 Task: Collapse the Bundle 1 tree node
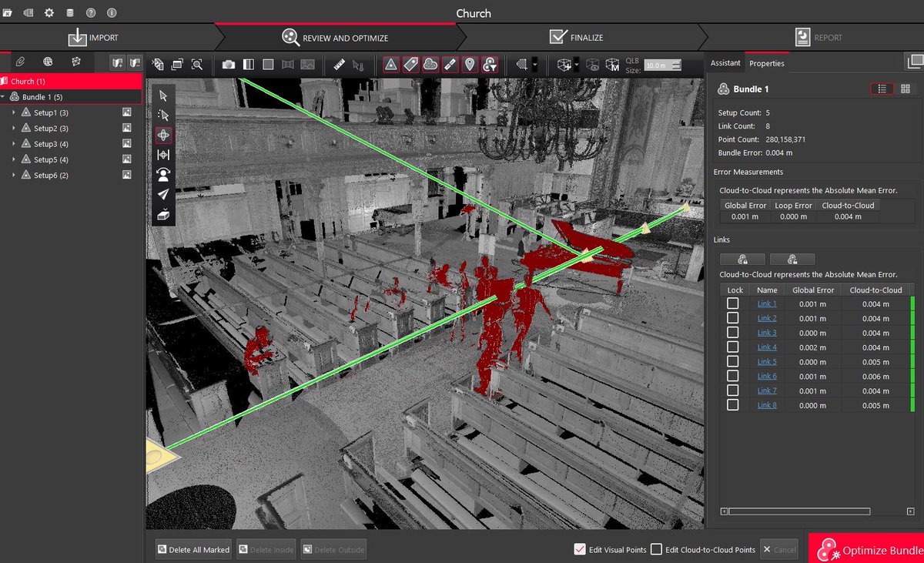(4, 97)
